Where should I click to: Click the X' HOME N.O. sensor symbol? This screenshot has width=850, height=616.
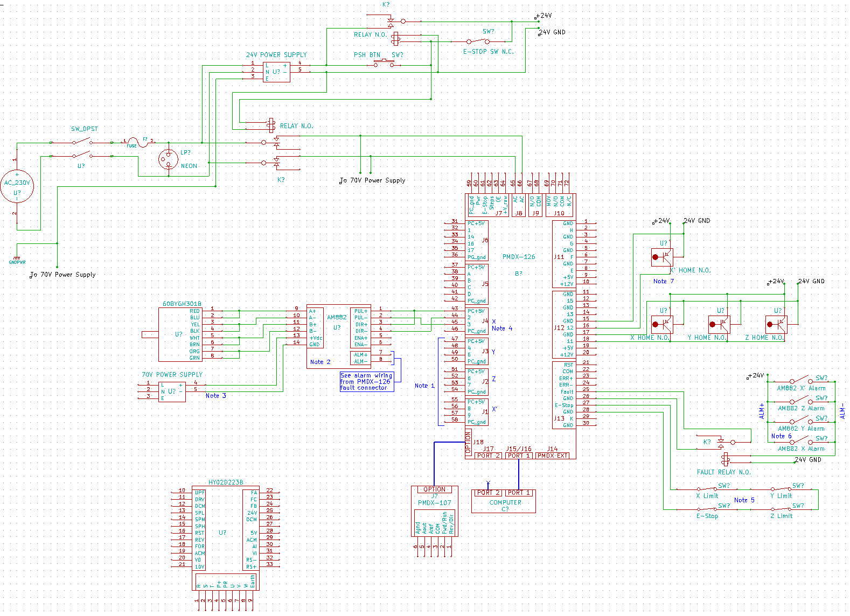pos(661,257)
